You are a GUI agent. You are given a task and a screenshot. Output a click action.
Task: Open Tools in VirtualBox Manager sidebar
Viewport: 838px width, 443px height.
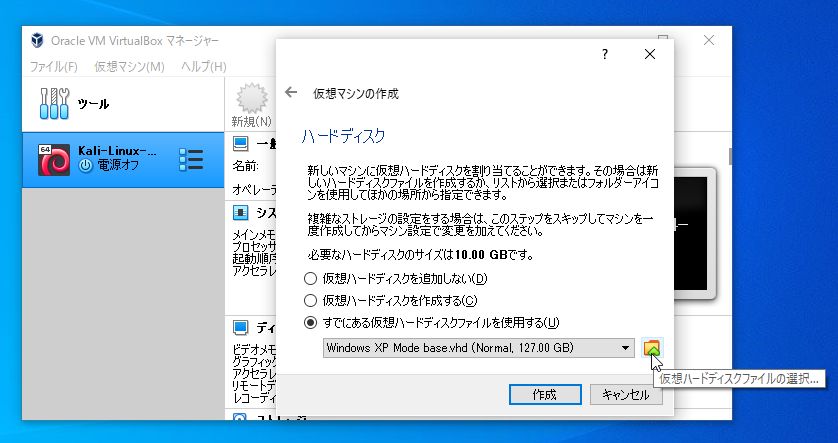[x=123, y=104]
